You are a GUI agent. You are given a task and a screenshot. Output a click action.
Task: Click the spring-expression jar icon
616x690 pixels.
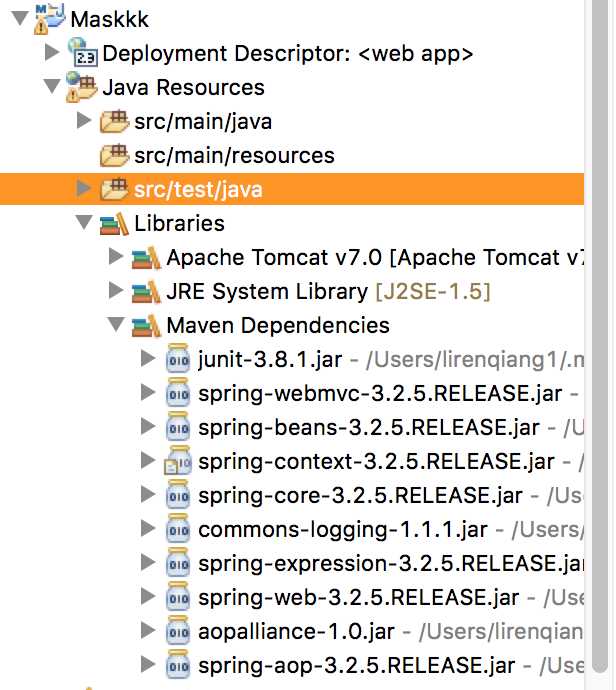point(178,562)
